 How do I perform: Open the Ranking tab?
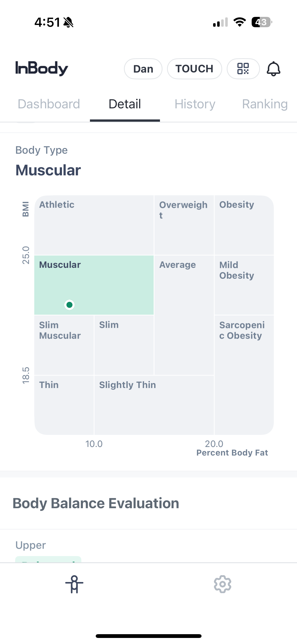tap(265, 104)
